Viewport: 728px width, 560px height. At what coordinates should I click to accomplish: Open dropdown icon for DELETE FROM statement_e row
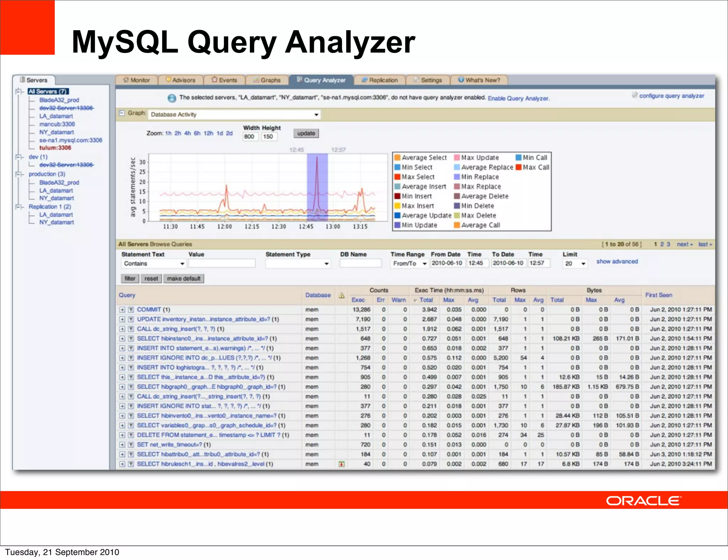click(x=131, y=435)
